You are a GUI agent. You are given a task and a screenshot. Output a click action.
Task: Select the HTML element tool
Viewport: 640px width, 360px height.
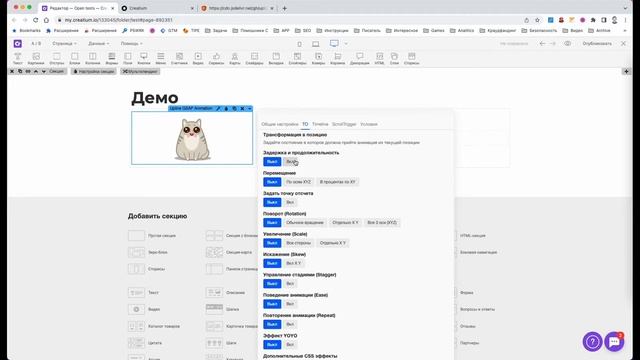pyautogui.click(x=379, y=58)
